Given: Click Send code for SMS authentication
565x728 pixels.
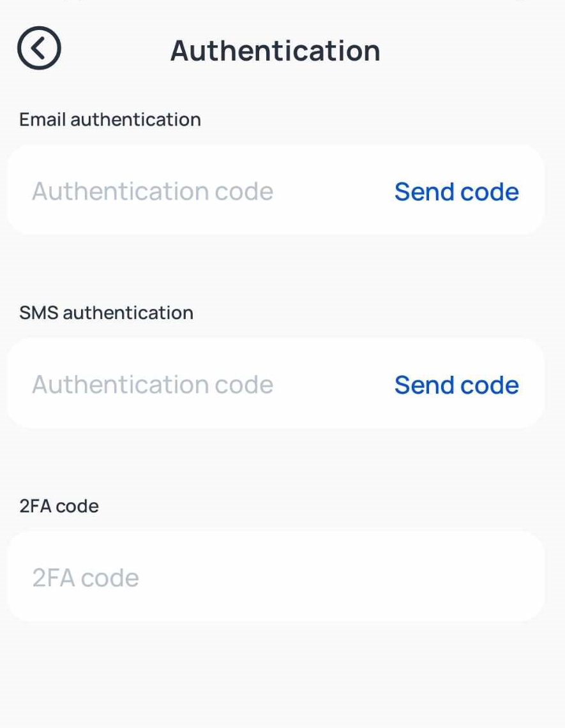Looking at the screenshot, I should [x=456, y=385].
